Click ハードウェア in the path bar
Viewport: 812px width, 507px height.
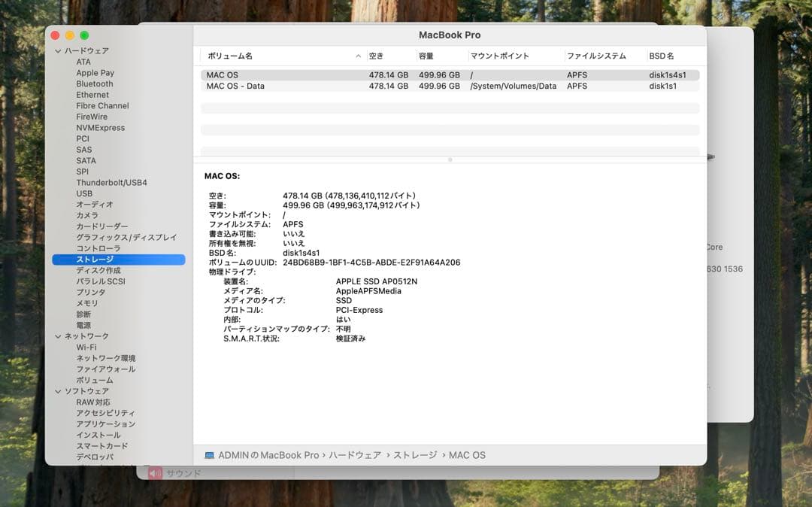(355, 455)
